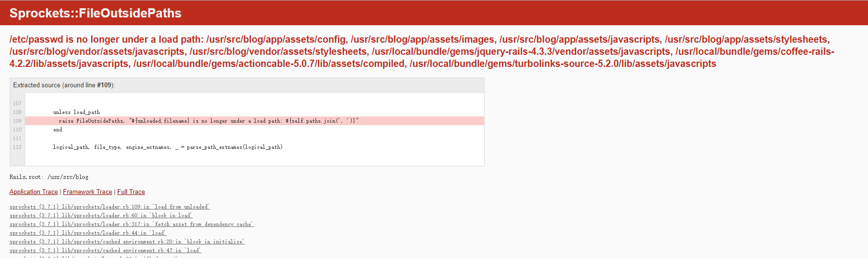868x258 pixels.
Task: Open the loader.rb:44 in load trace line
Action: (88, 233)
